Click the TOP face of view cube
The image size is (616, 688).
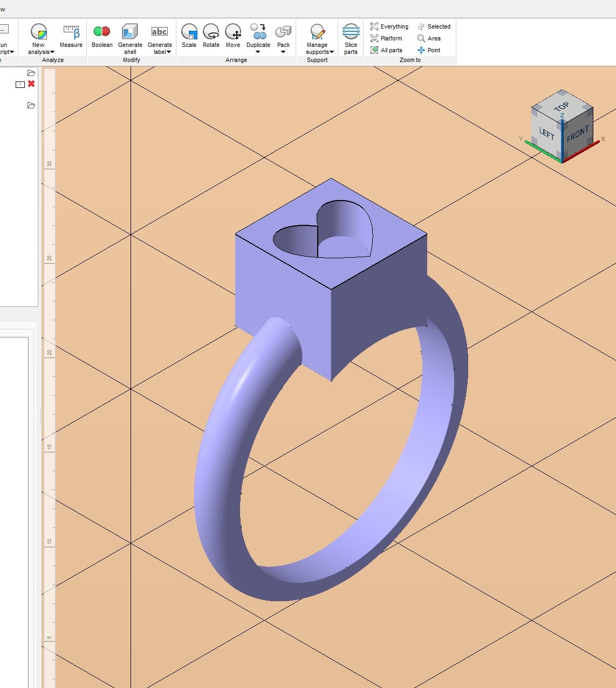pyautogui.click(x=562, y=106)
